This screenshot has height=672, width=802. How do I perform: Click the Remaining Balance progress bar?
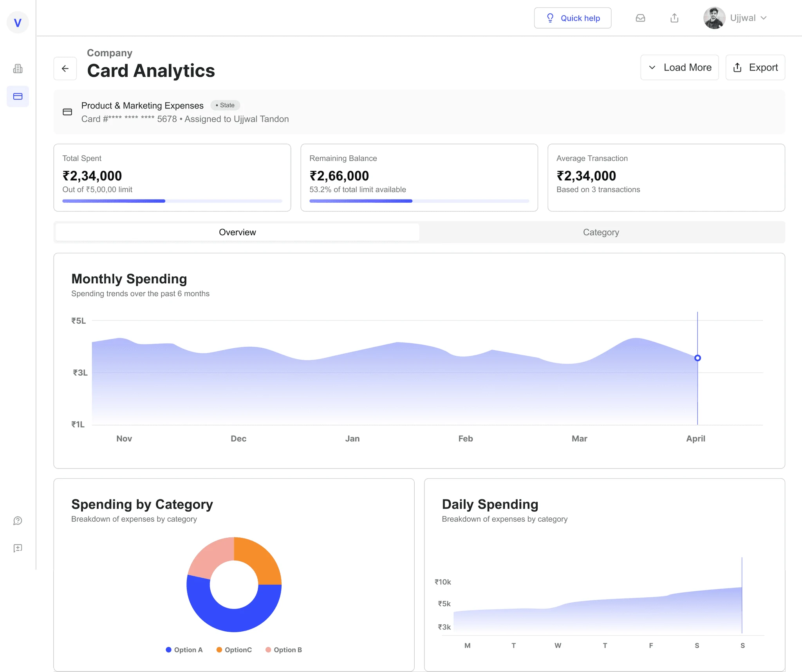point(419,201)
